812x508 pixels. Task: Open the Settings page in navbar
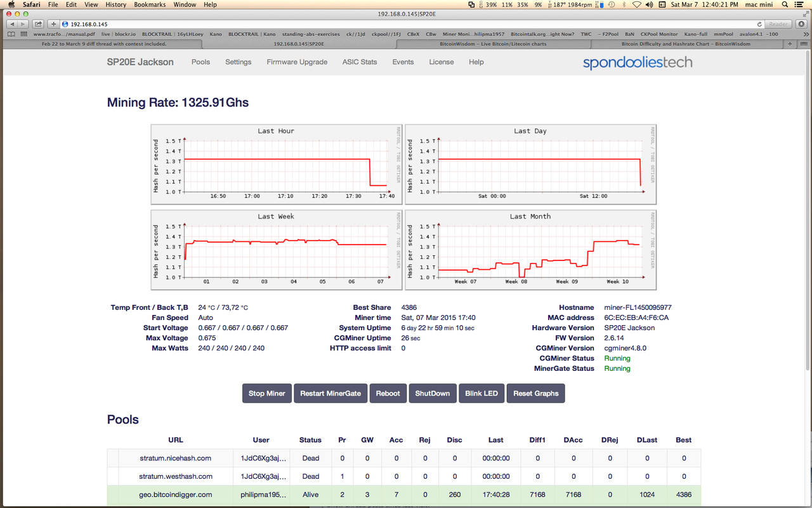pyautogui.click(x=238, y=62)
